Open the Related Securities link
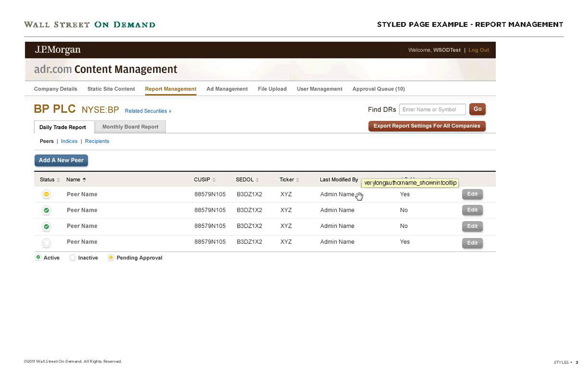 pos(148,111)
